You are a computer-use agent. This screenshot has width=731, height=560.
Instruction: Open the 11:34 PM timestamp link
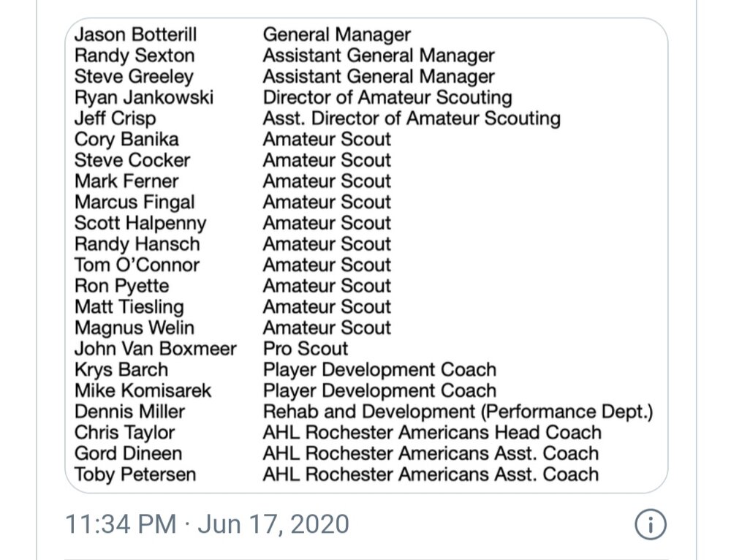coord(121,523)
